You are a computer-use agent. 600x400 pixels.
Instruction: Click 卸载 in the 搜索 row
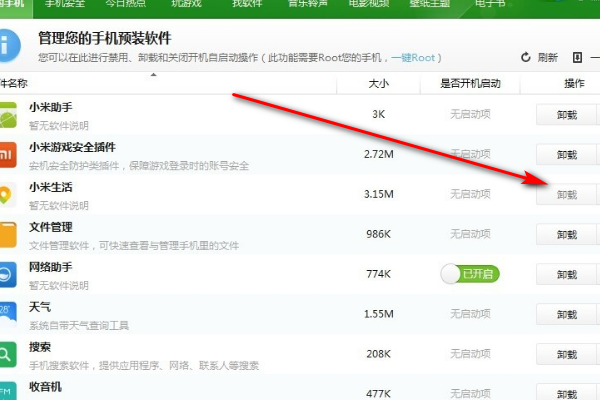pos(567,354)
